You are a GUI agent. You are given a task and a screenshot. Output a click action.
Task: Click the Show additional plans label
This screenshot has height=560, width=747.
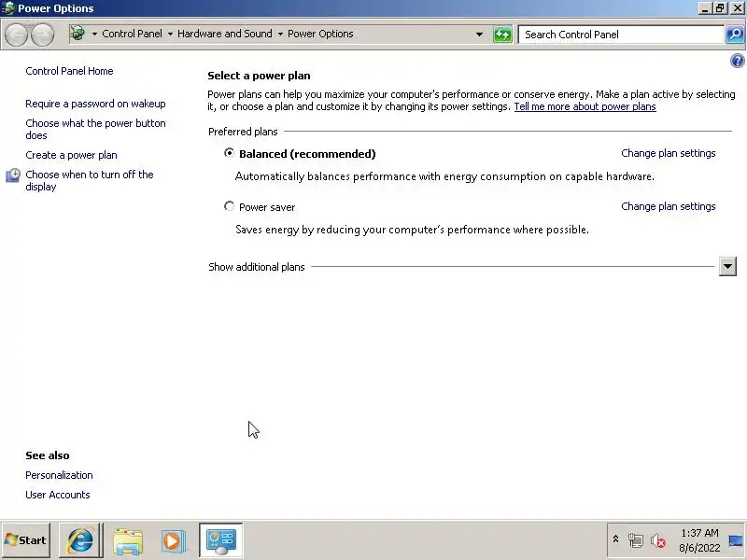[x=256, y=267]
